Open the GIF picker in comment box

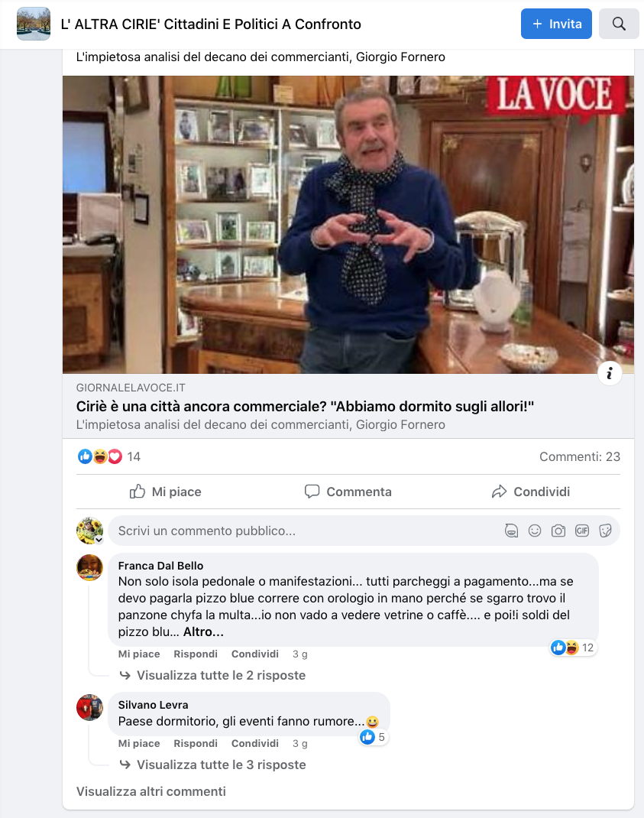(x=582, y=531)
